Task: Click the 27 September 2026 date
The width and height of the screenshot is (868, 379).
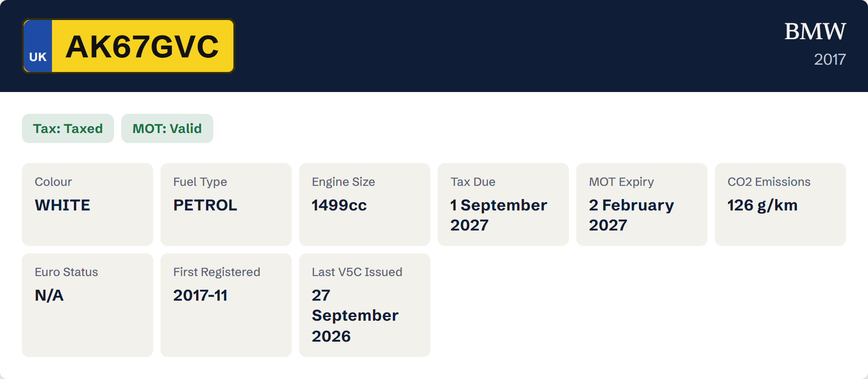Action: pos(355,316)
